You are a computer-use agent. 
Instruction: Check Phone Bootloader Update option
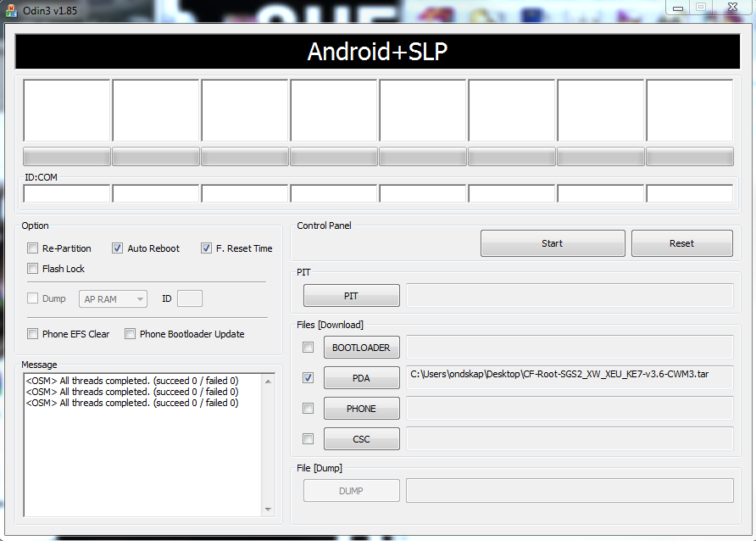pyautogui.click(x=130, y=334)
